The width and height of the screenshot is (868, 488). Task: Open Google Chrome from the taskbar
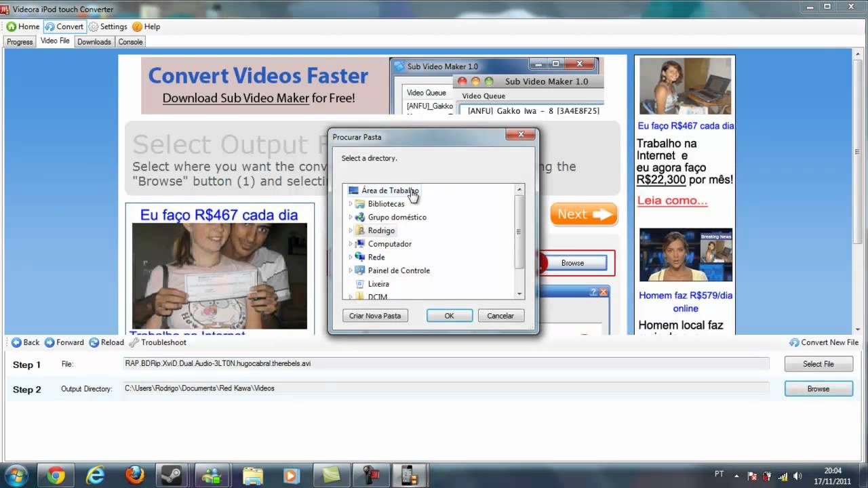pyautogui.click(x=56, y=476)
